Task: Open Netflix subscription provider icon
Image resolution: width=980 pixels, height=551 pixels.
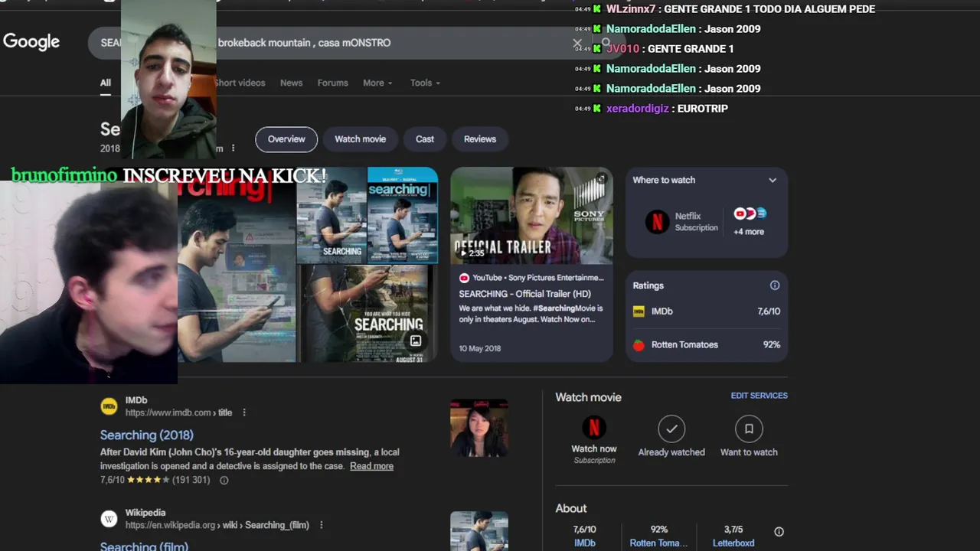Action: click(657, 222)
